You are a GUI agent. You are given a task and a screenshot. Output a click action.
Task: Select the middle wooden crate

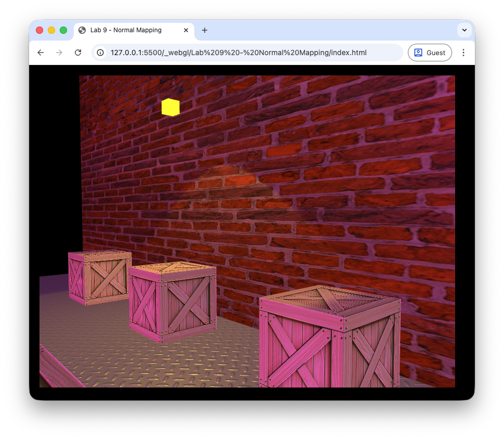[173, 302]
